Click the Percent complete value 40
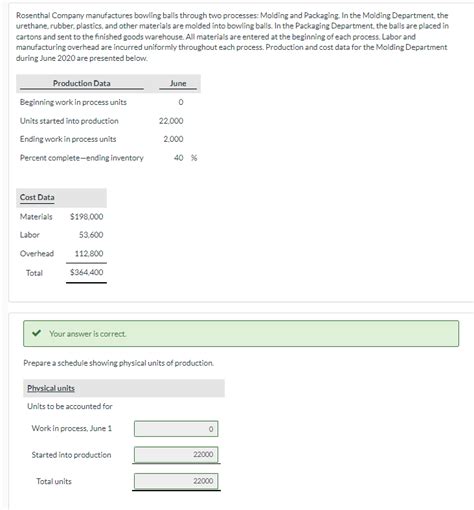 tap(179, 157)
